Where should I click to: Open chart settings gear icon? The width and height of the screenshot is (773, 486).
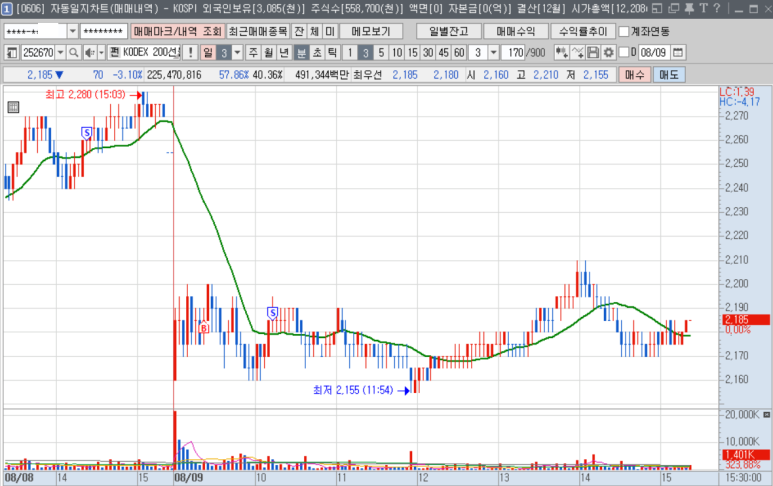tap(608, 52)
